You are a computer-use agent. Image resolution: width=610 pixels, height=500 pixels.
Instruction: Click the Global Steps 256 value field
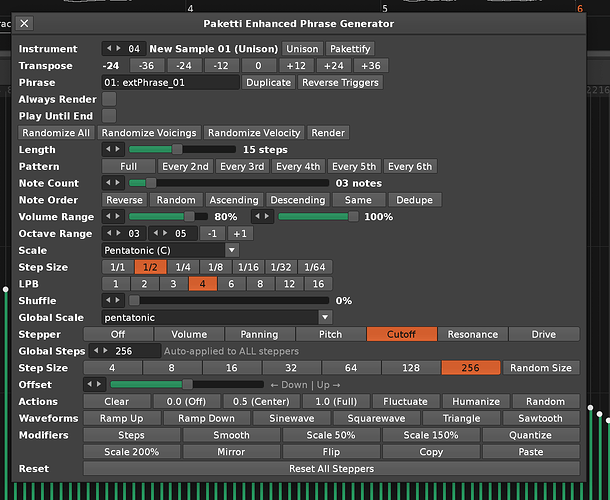(136, 351)
